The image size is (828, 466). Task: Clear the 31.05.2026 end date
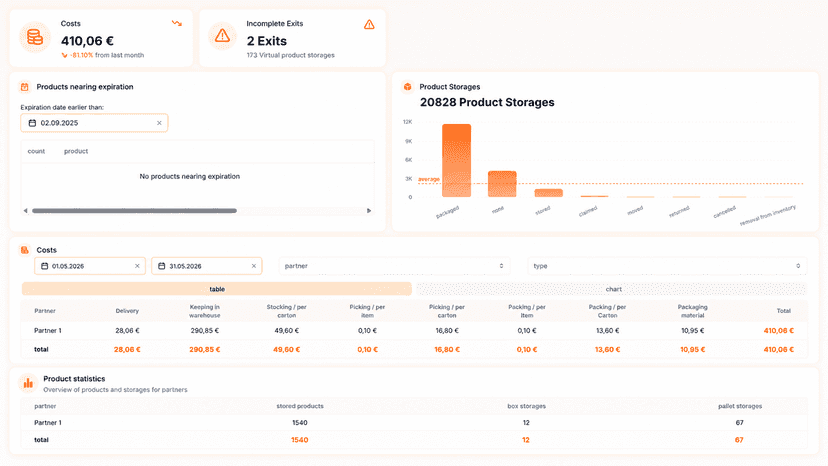click(x=253, y=266)
